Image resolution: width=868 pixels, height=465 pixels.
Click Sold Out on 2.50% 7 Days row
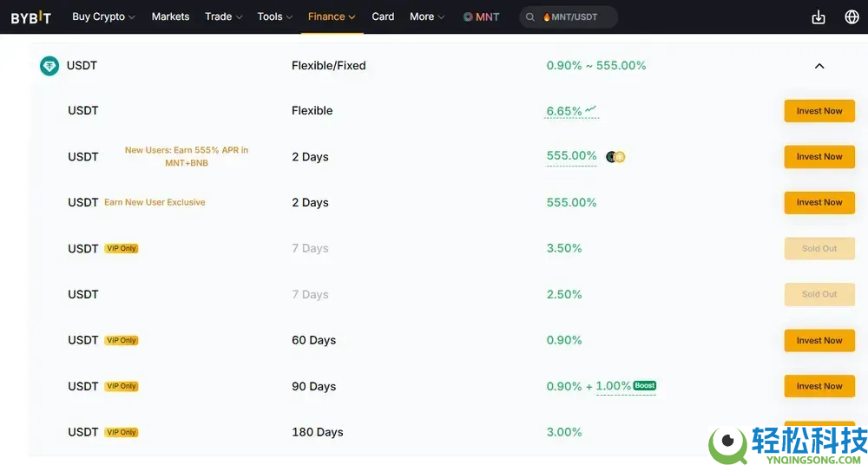click(819, 294)
